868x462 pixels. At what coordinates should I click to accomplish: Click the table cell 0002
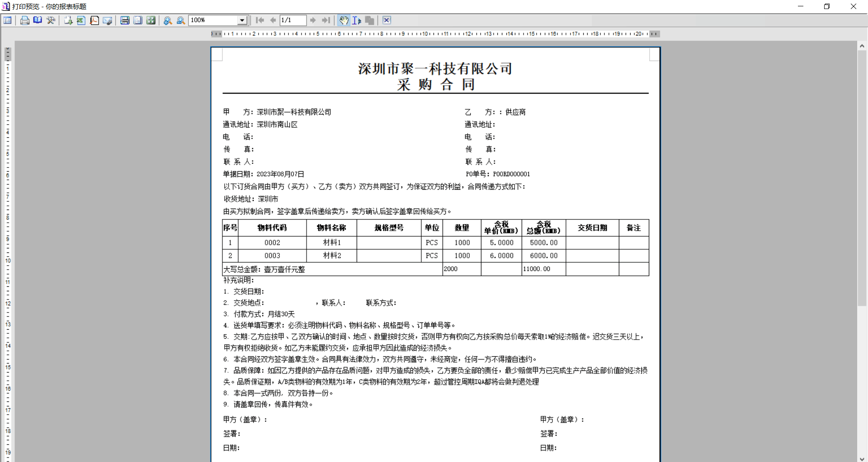coord(272,243)
